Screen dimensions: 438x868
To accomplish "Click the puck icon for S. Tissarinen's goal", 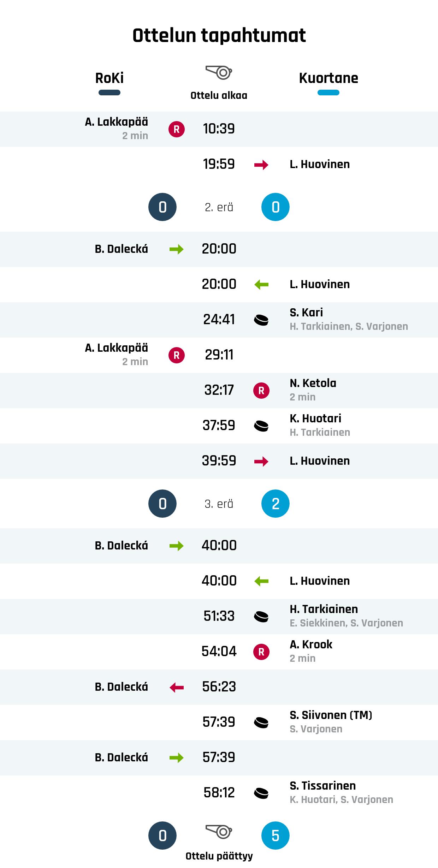I will click(261, 793).
